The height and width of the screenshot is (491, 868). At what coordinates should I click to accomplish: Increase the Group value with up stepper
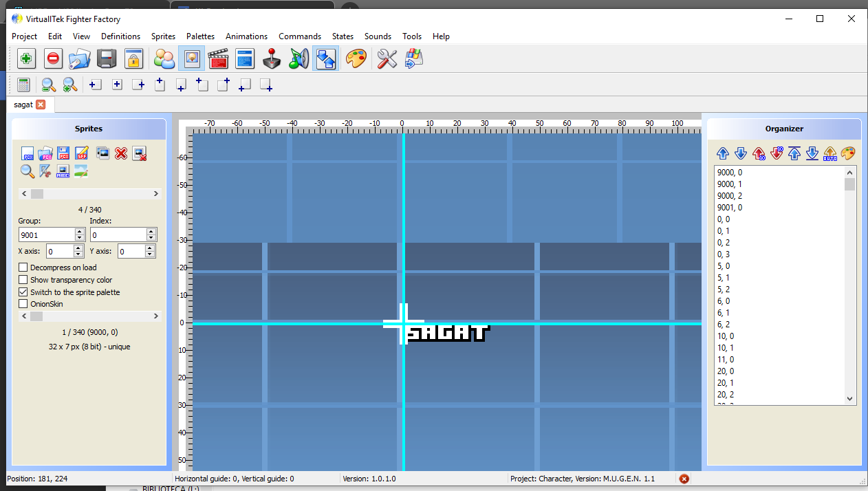point(80,232)
